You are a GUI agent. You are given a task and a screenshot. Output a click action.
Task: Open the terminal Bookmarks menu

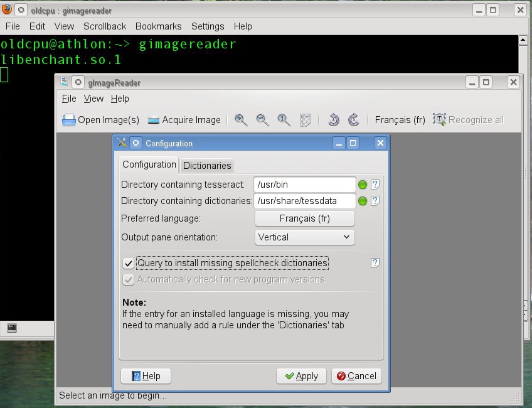coord(159,26)
